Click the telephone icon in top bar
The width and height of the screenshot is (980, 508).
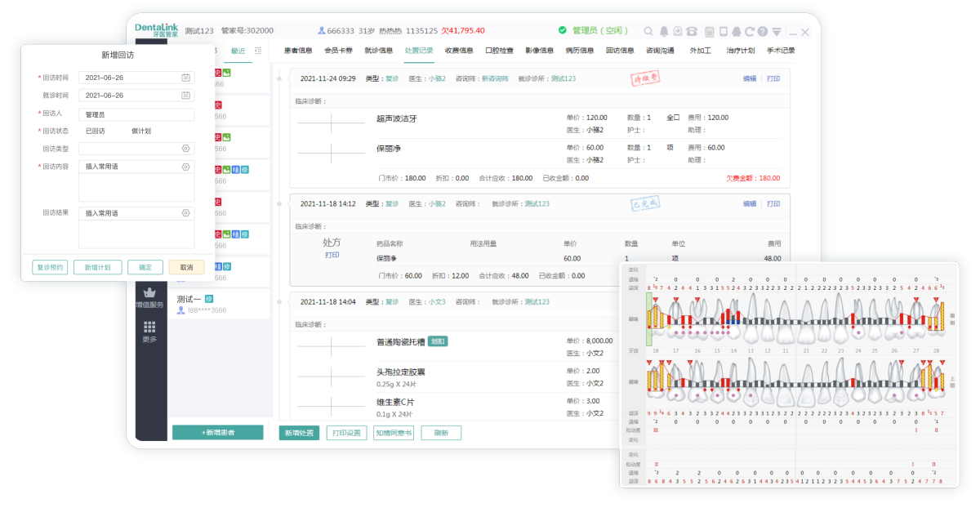click(x=693, y=32)
